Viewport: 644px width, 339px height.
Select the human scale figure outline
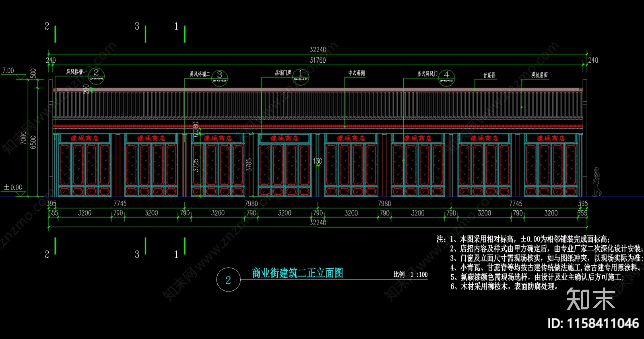[x=597, y=182]
